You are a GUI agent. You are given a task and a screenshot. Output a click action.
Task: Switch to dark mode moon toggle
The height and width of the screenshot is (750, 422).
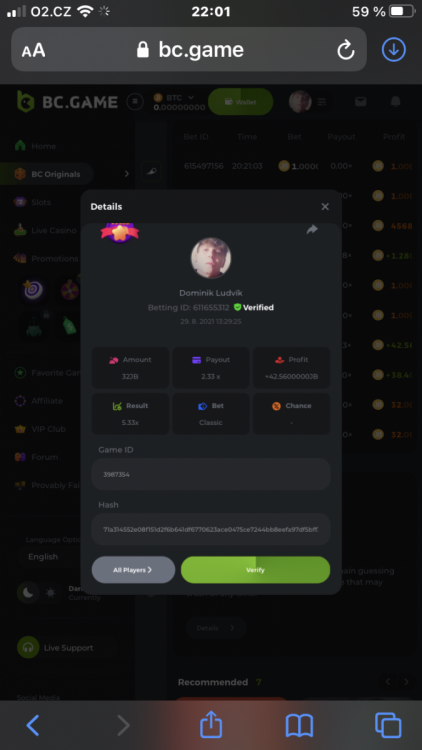tap(28, 593)
